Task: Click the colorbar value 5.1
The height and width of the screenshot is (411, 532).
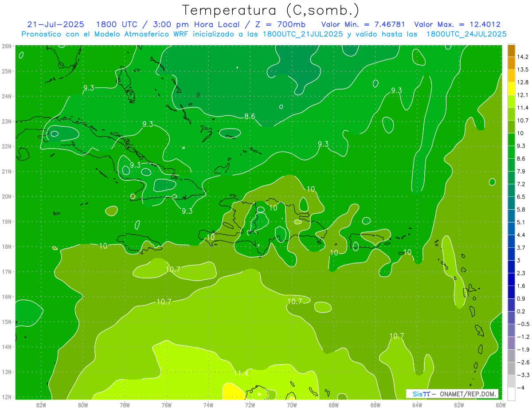Action: pos(521,222)
